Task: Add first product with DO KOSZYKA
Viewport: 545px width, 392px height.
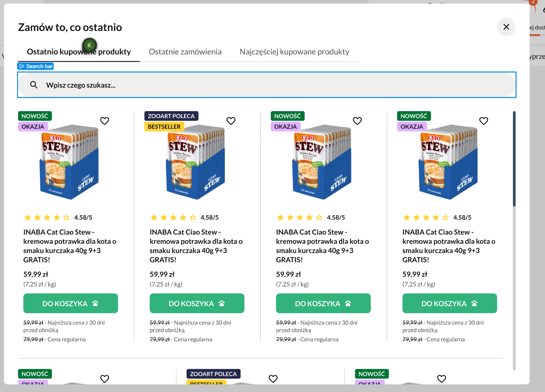Action: (x=70, y=304)
